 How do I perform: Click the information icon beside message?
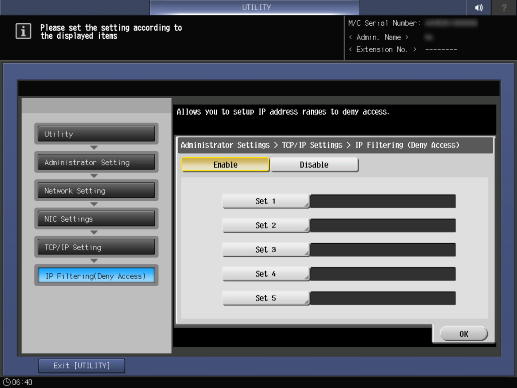click(x=23, y=31)
